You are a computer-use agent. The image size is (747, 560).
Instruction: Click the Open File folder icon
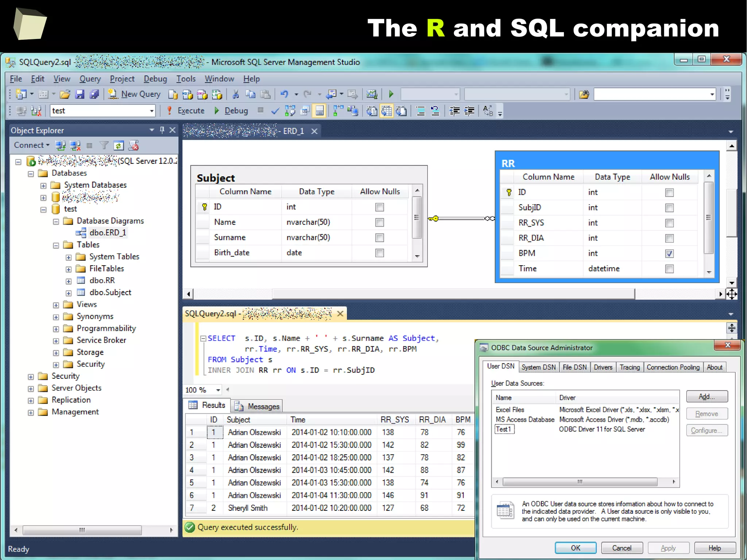(x=65, y=94)
